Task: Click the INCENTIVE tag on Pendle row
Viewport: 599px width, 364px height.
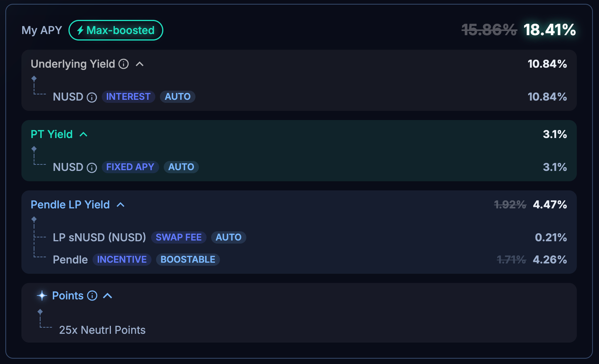Action: pyautogui.click(x=122, y=260)
